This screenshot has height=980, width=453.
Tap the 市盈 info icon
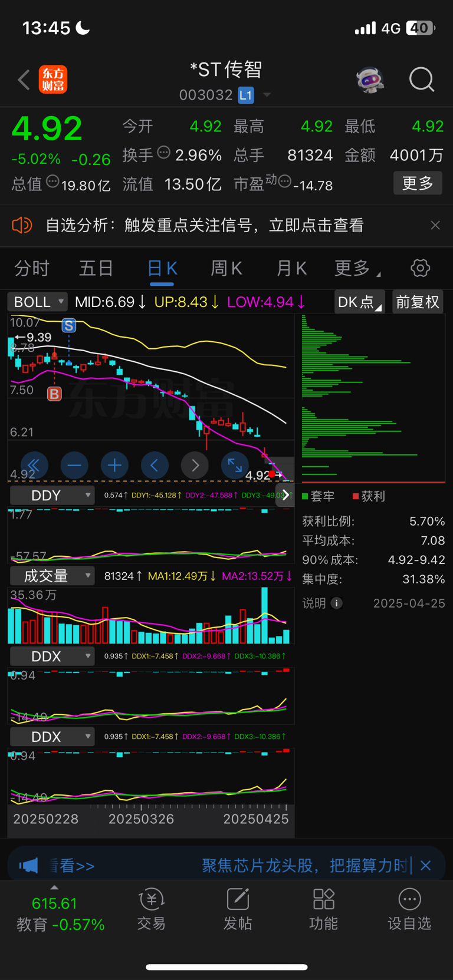[284, 182]
